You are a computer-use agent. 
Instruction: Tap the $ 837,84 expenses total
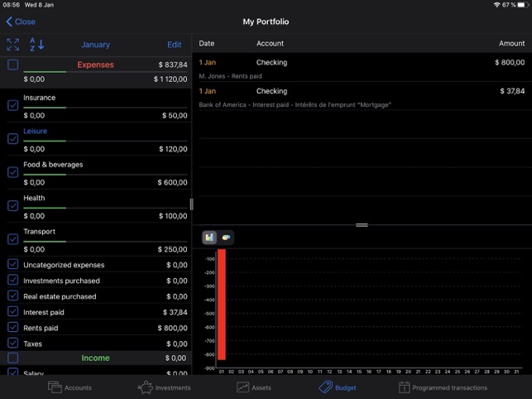coord(173,65)
